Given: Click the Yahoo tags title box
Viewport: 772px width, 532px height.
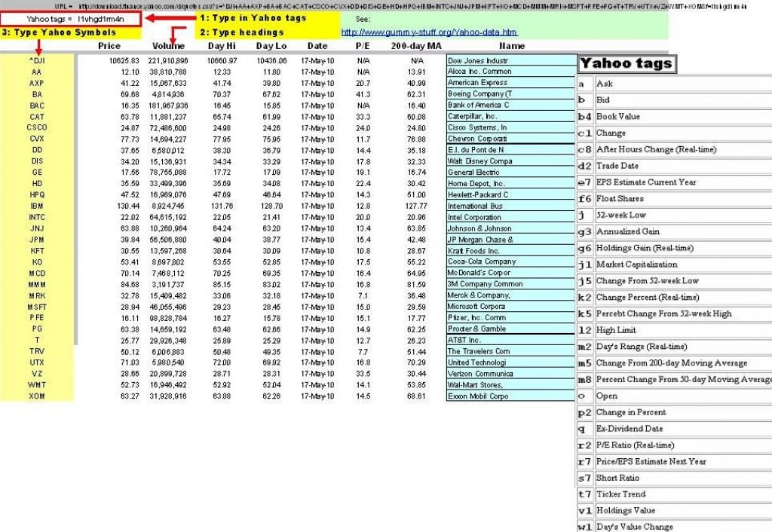Looking at the screenshot, I should (626, 63).
